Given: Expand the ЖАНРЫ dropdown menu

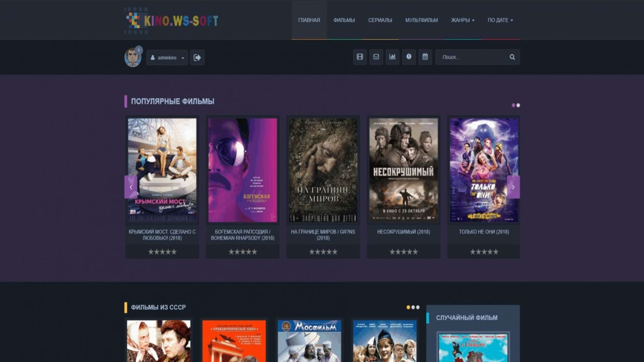Looking at the screenshot, I should [463, 20].
